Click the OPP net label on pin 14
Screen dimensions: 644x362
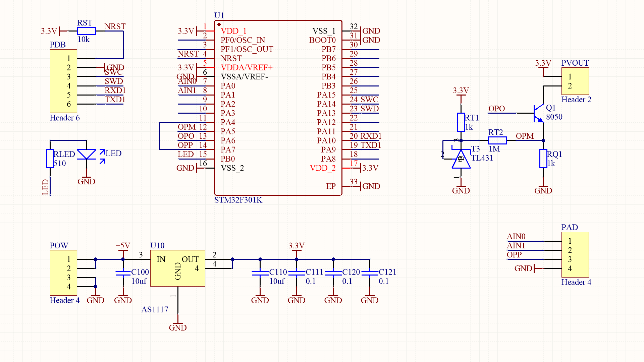tap(185, 145)
